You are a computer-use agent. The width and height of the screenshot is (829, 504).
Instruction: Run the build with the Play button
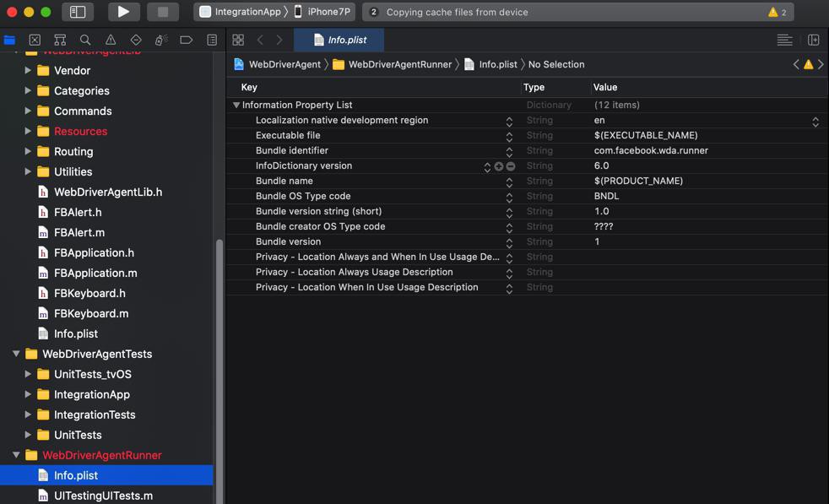124,12
